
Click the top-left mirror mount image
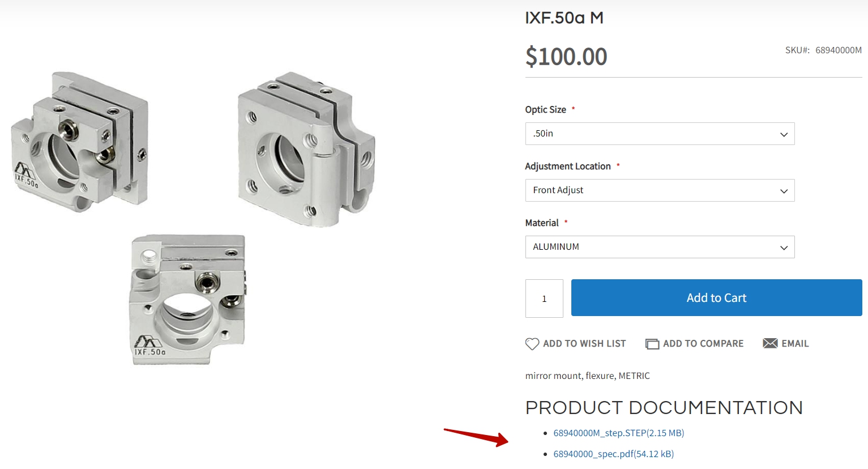(80, 142)
